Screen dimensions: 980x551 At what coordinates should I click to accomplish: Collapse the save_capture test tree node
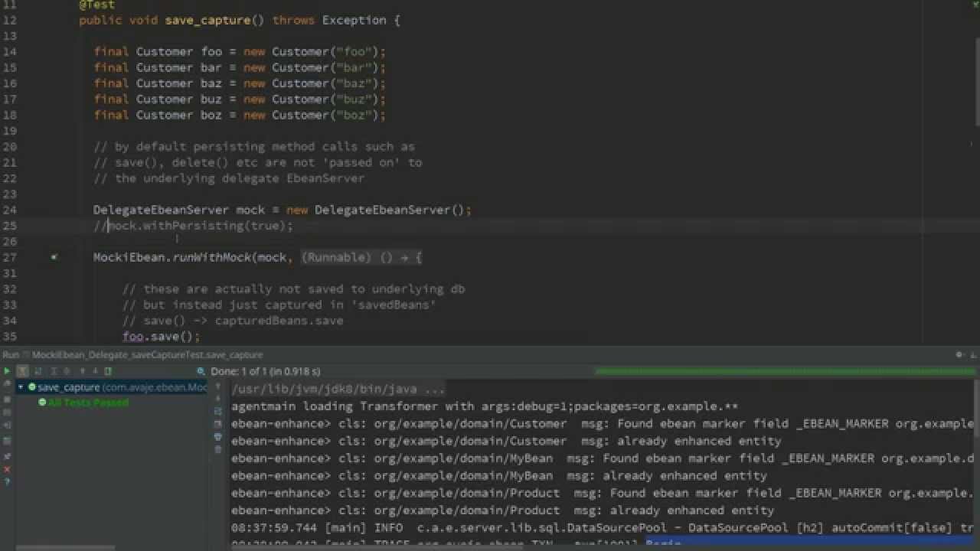click(x=21, y=387)
